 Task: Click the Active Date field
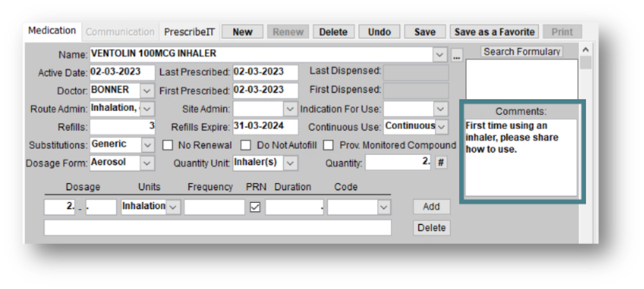click(122, 72)
